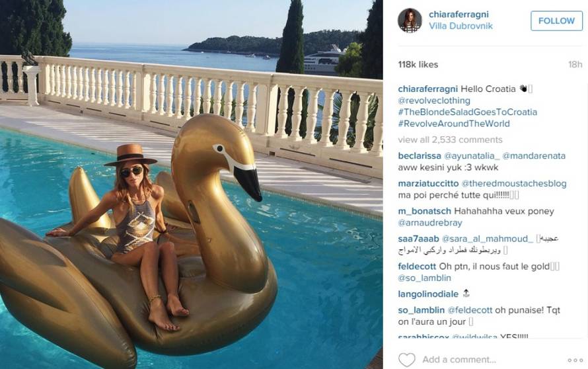Open chiaraferragni username in header
The height and width of the screenshot is (369, 588).
[459, 15]
